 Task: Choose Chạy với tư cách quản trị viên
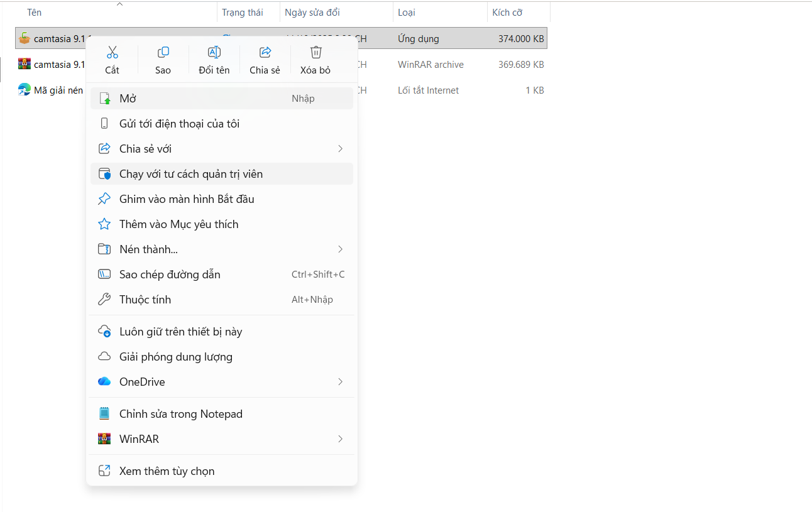191,174
